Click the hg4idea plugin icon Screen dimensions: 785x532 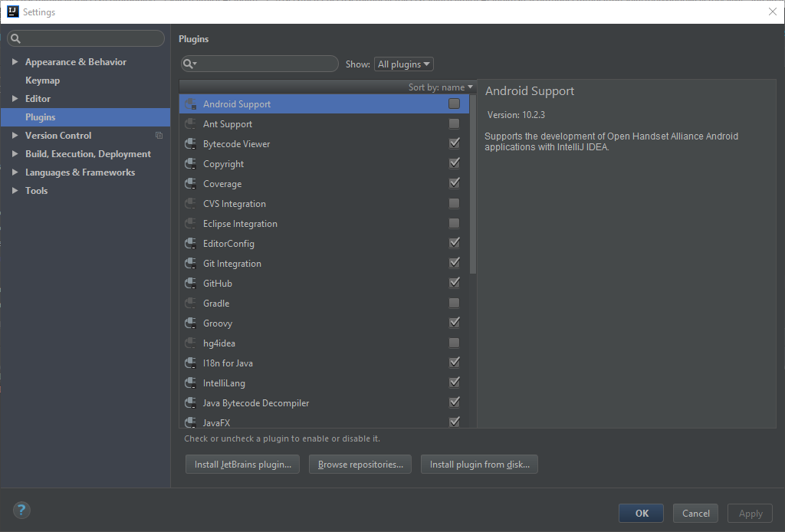point(190,343)
